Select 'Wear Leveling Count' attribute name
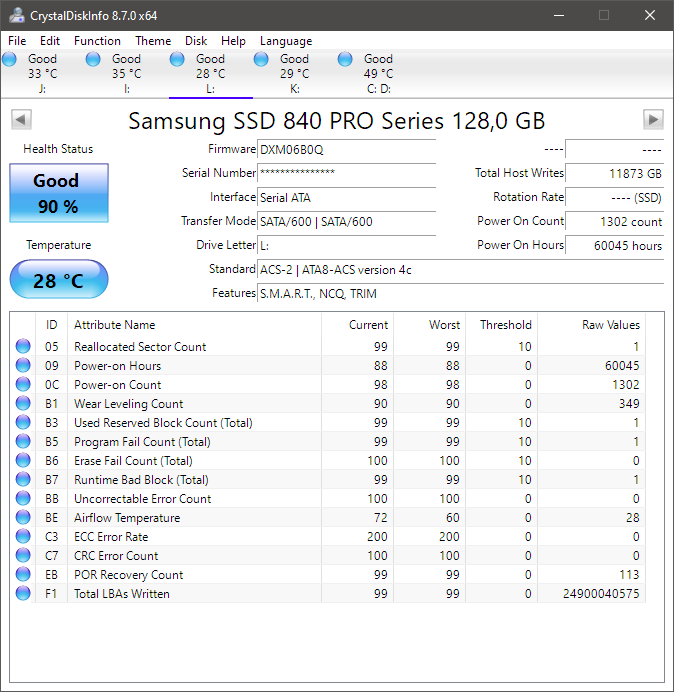The height and width of the screenshot is (692, 674). point(128,404)
